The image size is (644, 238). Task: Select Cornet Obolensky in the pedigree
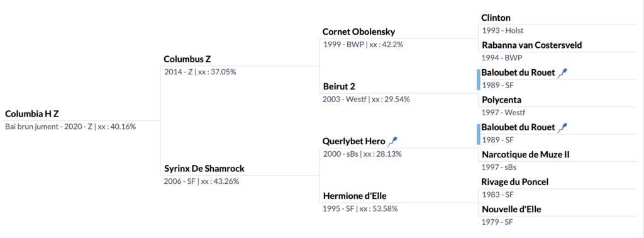click(x=359, y=31)
